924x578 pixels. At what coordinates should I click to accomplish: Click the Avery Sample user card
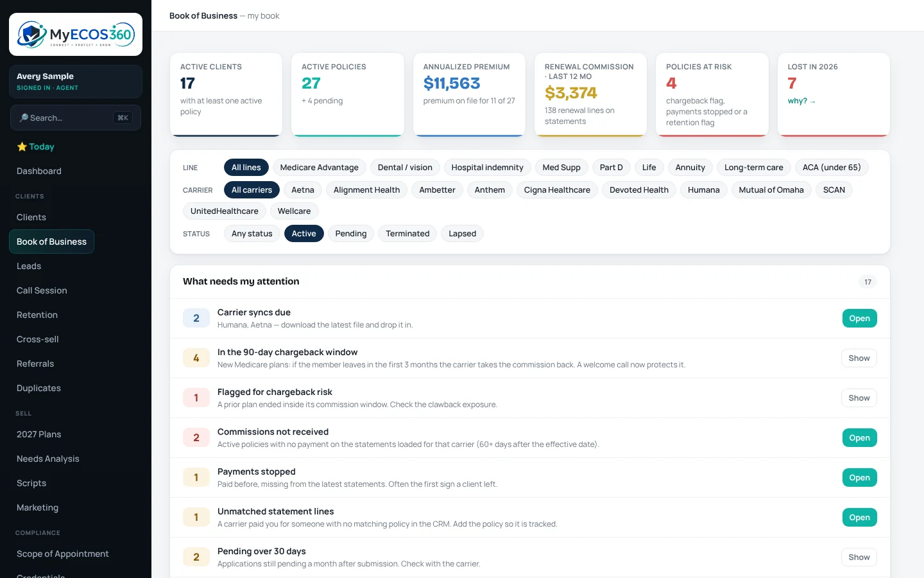pyautogui.click(x=76, y=82)
